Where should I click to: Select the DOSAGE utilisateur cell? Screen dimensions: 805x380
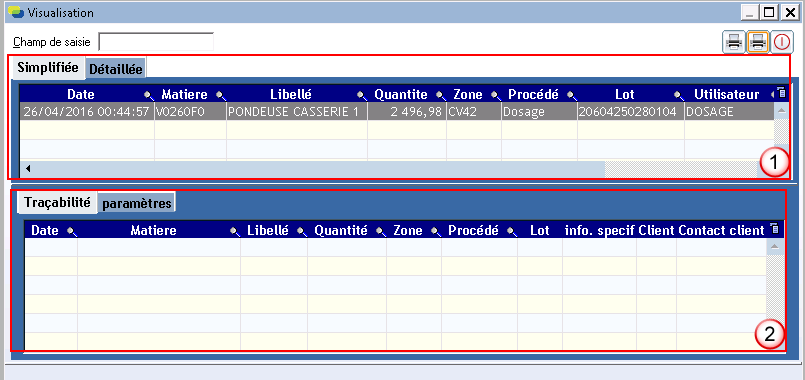coord(729,112)
